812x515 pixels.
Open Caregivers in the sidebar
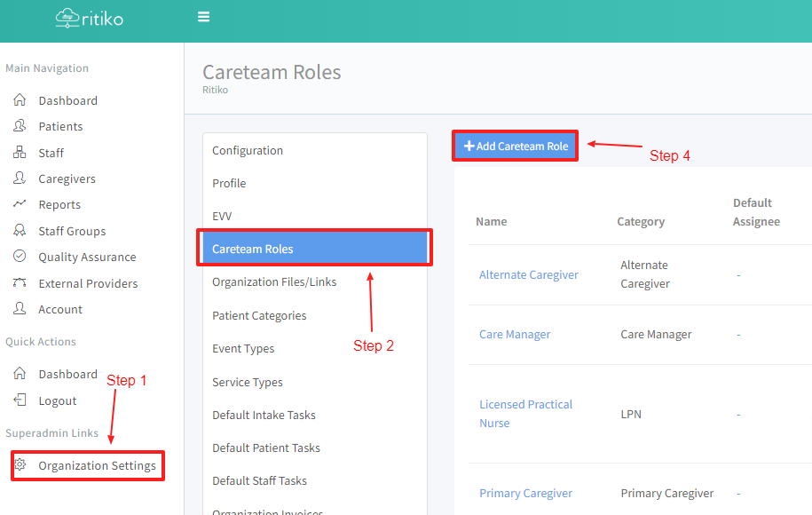click(x=67, y=178)
